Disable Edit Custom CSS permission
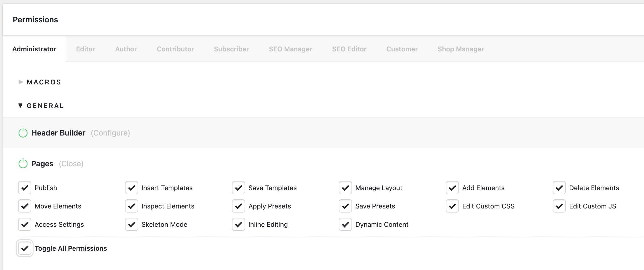 [452, 206]
